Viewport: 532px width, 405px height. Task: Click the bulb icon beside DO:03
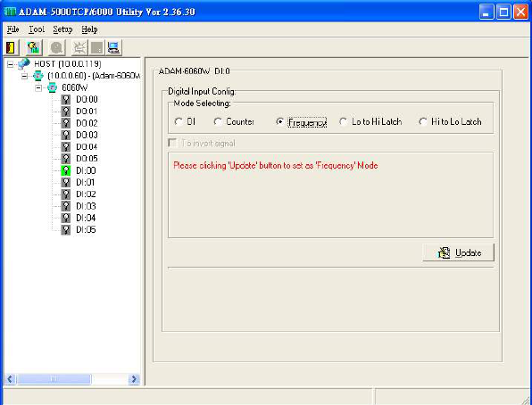(66, 135)
